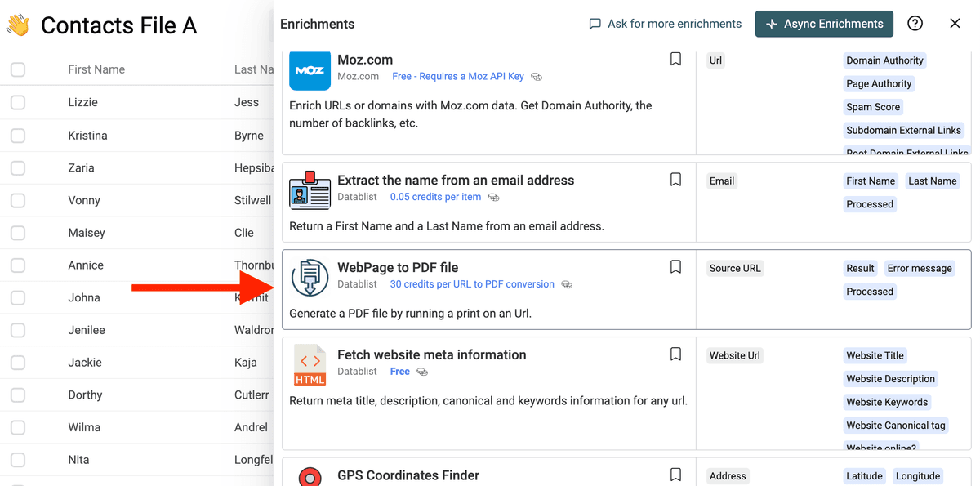The image size is (980, 486).
Task: Check the row for Lizzie
Action: click(18, 102)
